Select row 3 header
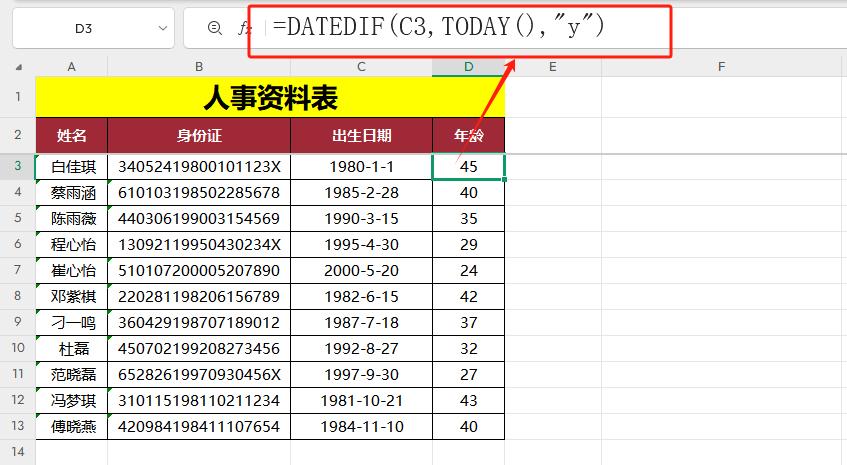The image size is (847, 465). tap(18, 166)
